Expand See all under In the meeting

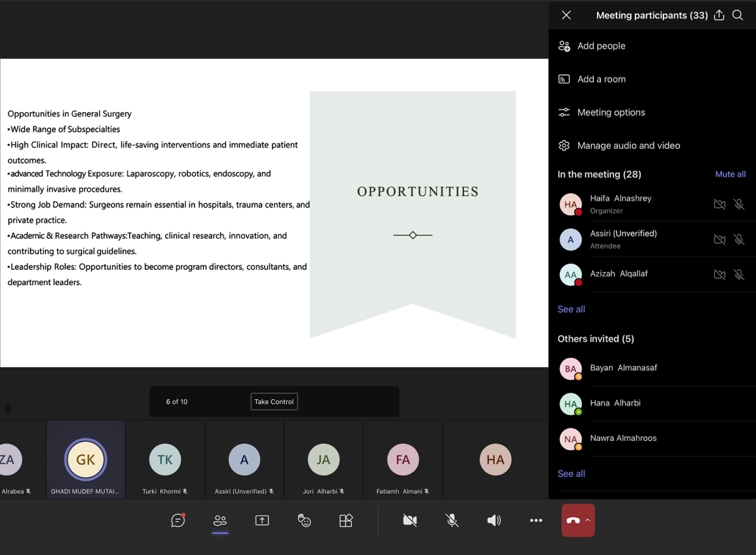571,309
